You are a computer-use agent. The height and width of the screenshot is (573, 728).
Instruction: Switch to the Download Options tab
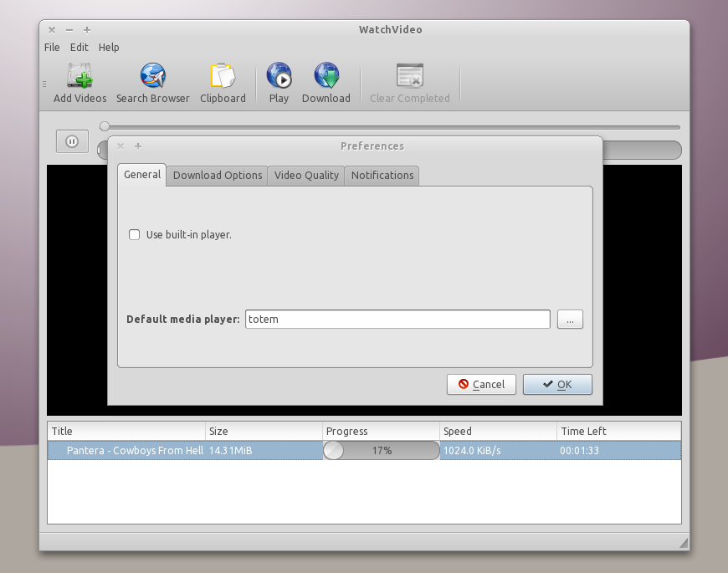(x=218, y=176)
